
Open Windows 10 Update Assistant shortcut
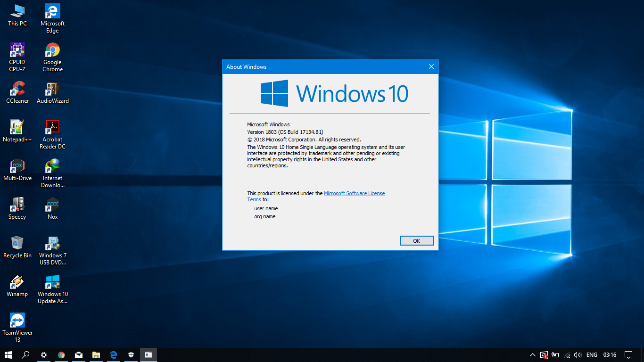point(52,289)
